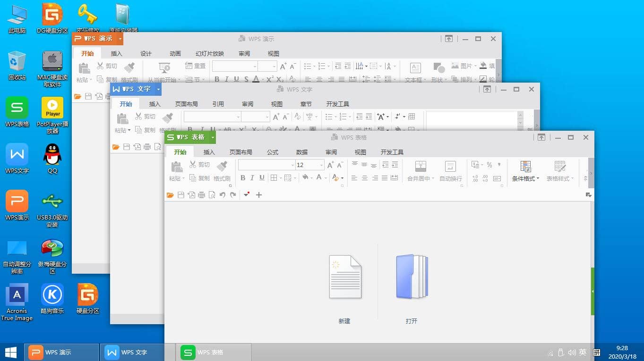Toggle italic formatting in WPS 表格
This screenshot has width=644, height=361.
coord(252,178)
